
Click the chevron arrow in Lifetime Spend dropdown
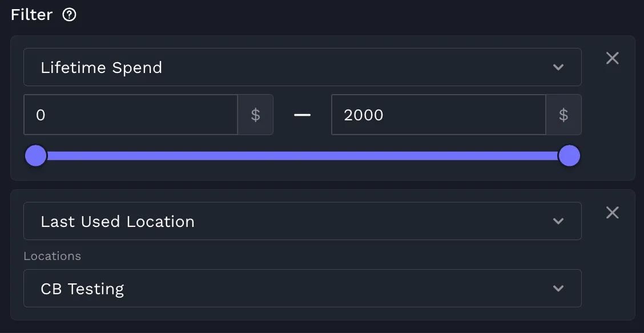tap(558, 67)
